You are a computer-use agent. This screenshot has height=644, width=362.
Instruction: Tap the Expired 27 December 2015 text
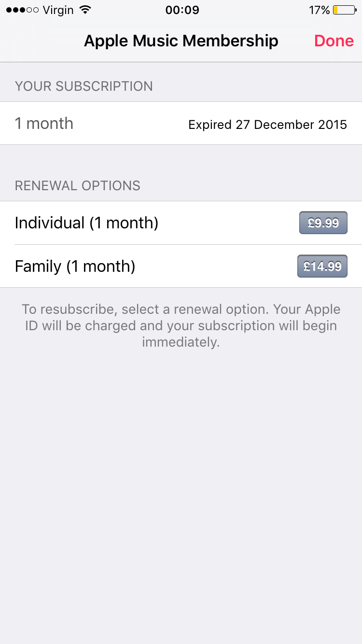coord(267,125)
